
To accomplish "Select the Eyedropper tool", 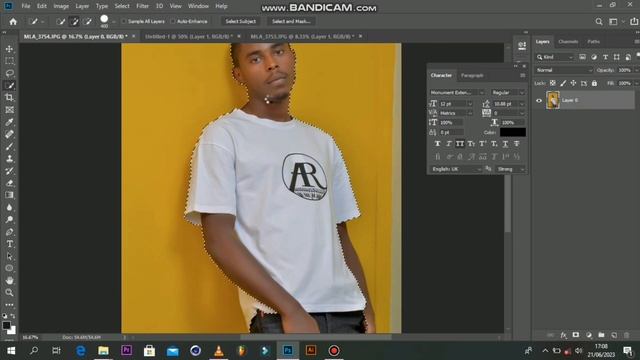I will [9, 122].
